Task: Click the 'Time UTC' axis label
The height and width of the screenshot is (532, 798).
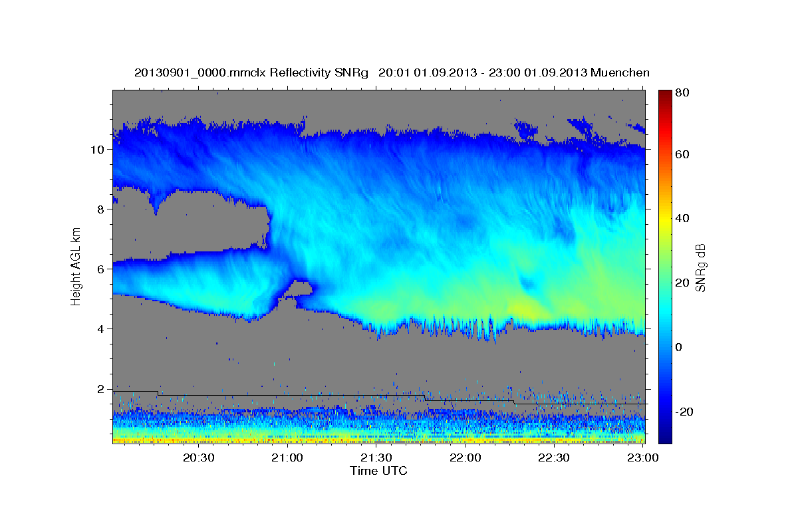Action: 378,471
